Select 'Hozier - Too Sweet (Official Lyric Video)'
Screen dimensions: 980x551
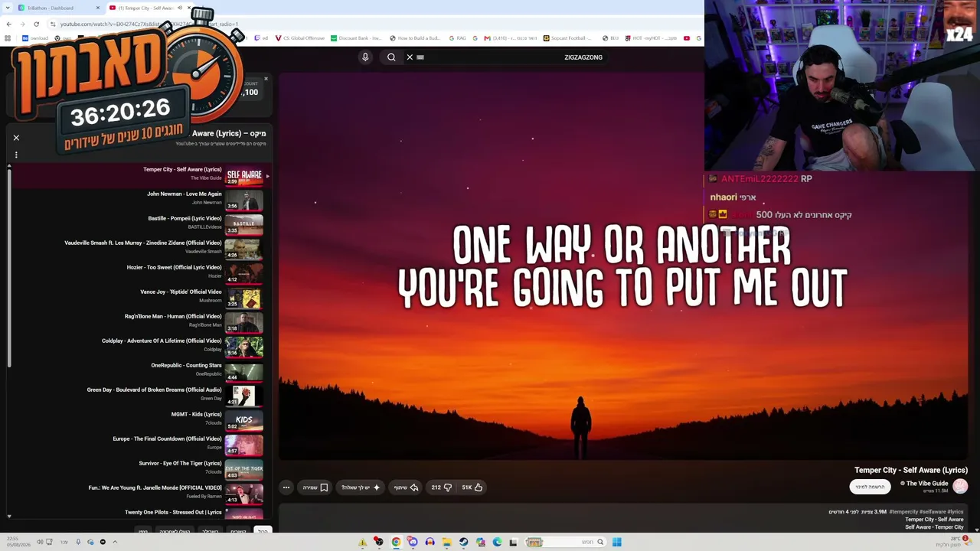point(174,268)
